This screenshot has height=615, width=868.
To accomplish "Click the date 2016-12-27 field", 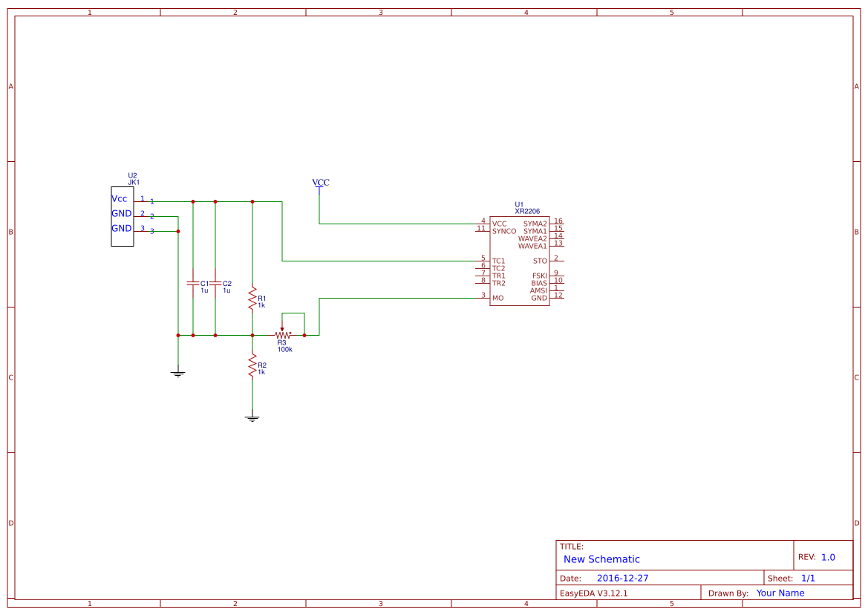I will [623, 577].
